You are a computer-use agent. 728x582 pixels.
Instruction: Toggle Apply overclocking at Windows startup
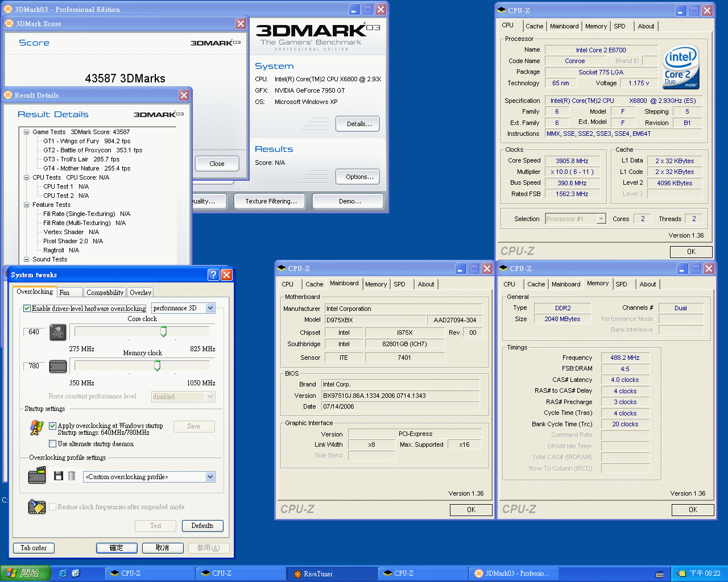(x=52, y=426)
